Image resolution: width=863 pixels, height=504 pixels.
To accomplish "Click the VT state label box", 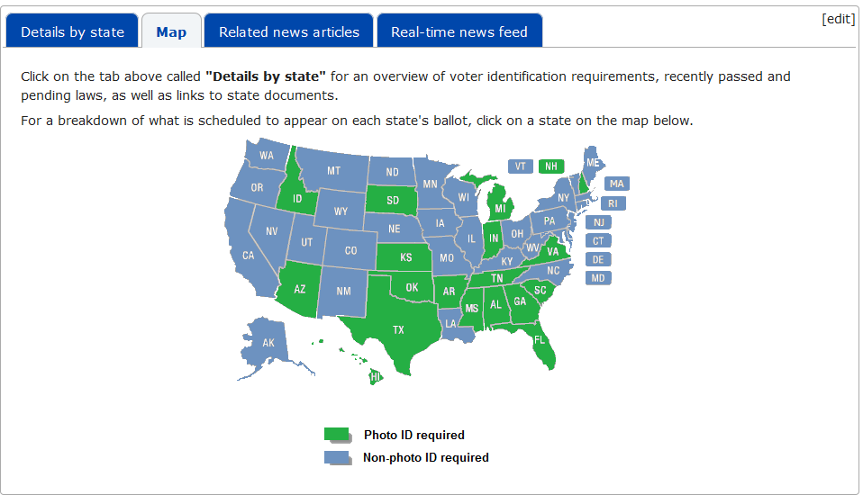I will (x=520, y=166).
